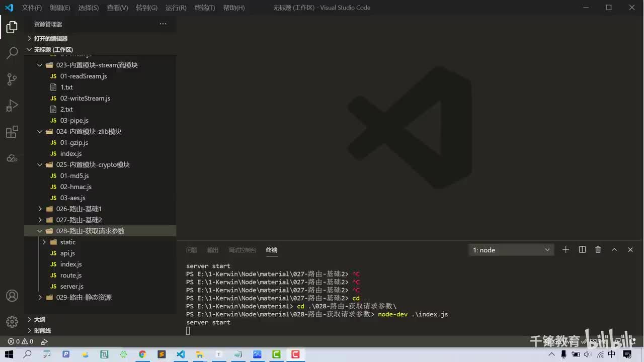Open Windows Start menu
The image size is (644, 362).
click(9, 354)
